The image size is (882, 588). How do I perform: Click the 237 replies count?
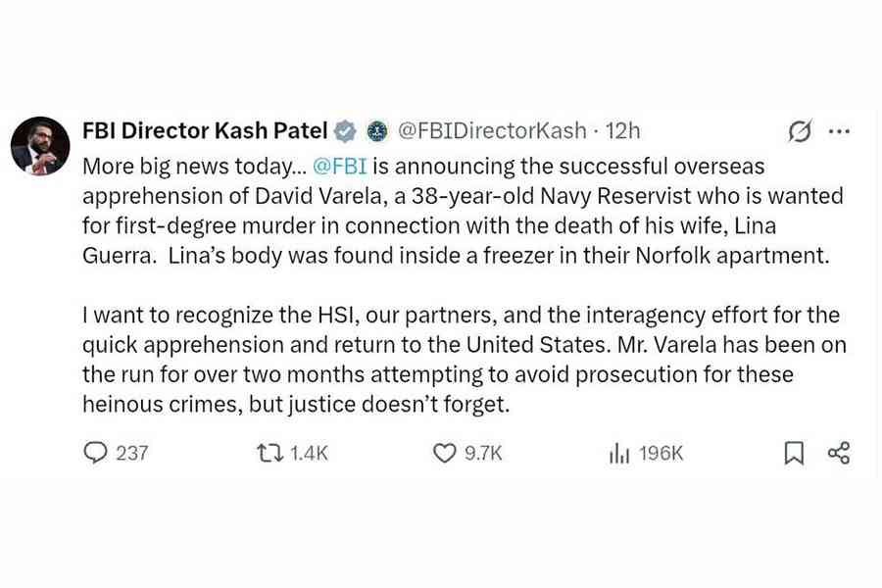(x=132, y=453)
